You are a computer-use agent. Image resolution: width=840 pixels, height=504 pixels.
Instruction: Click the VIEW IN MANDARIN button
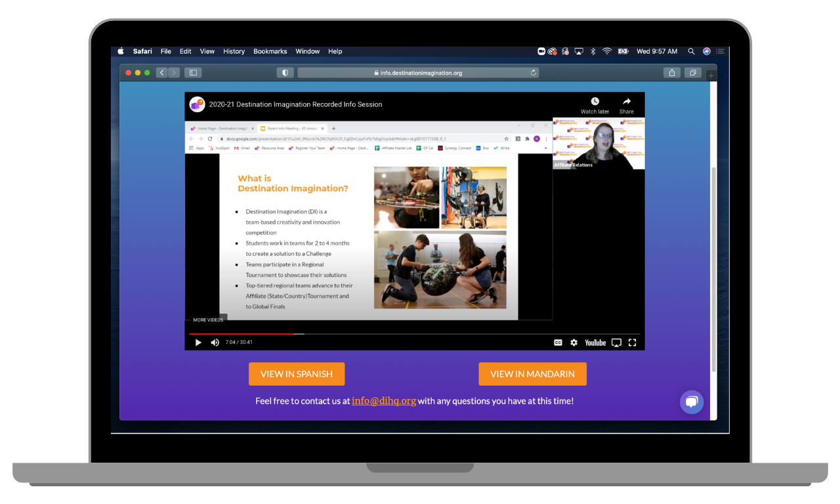532,374
